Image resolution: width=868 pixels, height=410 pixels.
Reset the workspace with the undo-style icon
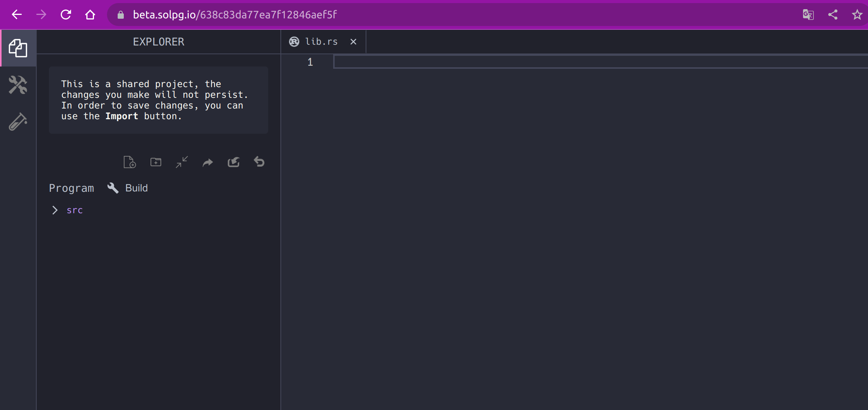[259, 162]
